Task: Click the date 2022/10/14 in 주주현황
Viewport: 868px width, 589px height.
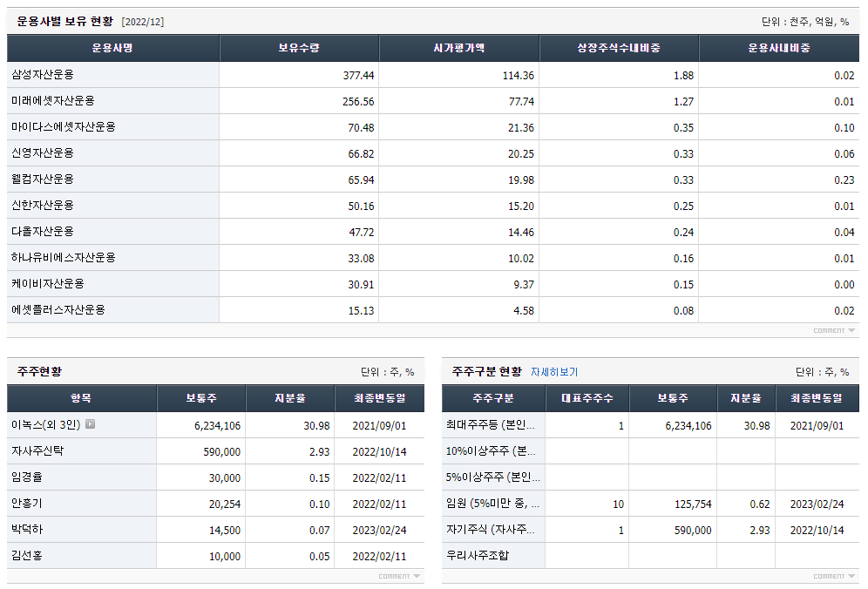Action: pyautogui.click(x=379, y=451)
